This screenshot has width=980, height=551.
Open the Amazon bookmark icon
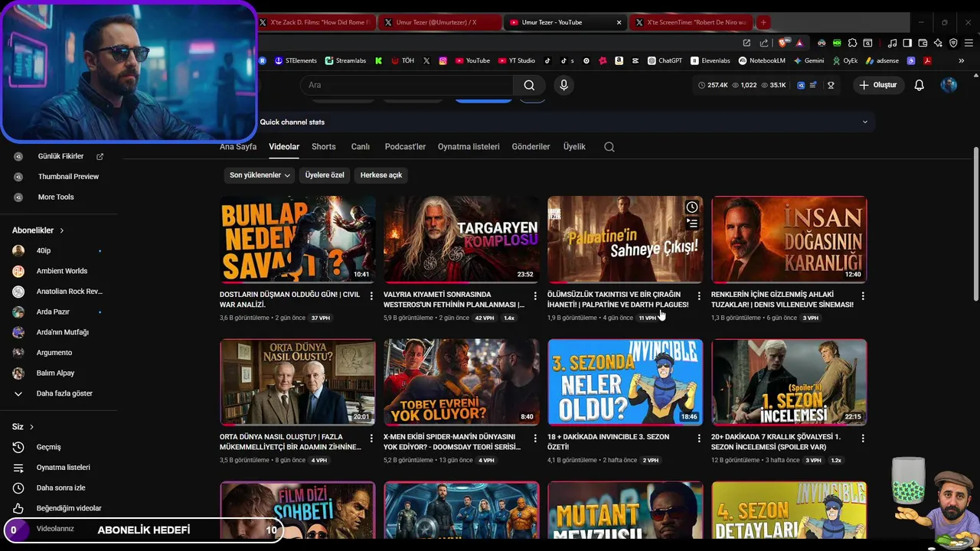(x=619, y=60)
